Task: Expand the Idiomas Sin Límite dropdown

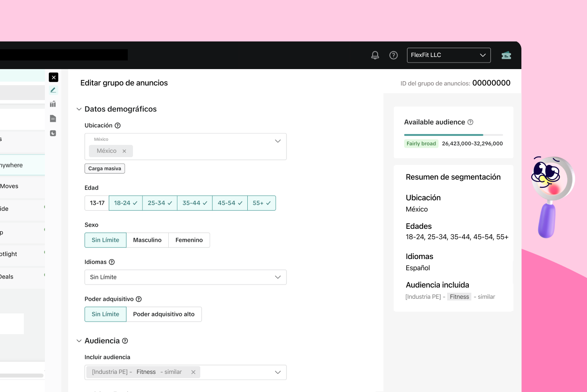Action: [x=186, y=277]
